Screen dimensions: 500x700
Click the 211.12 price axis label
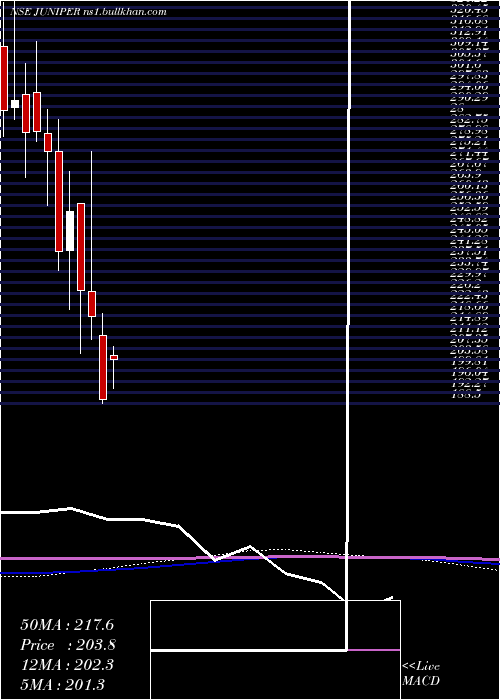pos(468,329)
